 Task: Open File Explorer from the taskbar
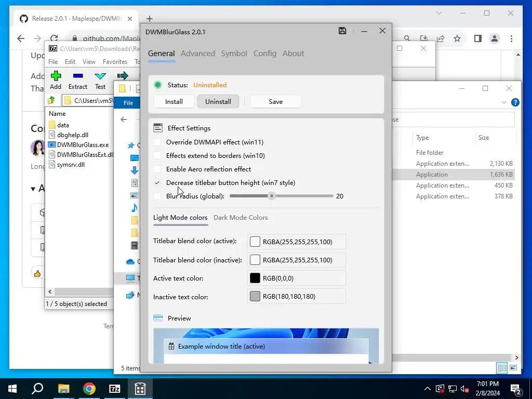63,389
